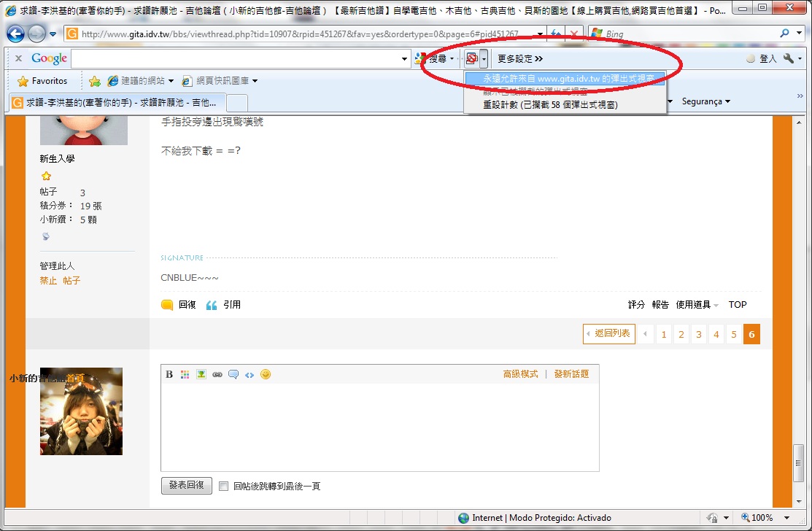Go to page 4
Viewport: 812px width, 531px height.
[x=716, y=334]
